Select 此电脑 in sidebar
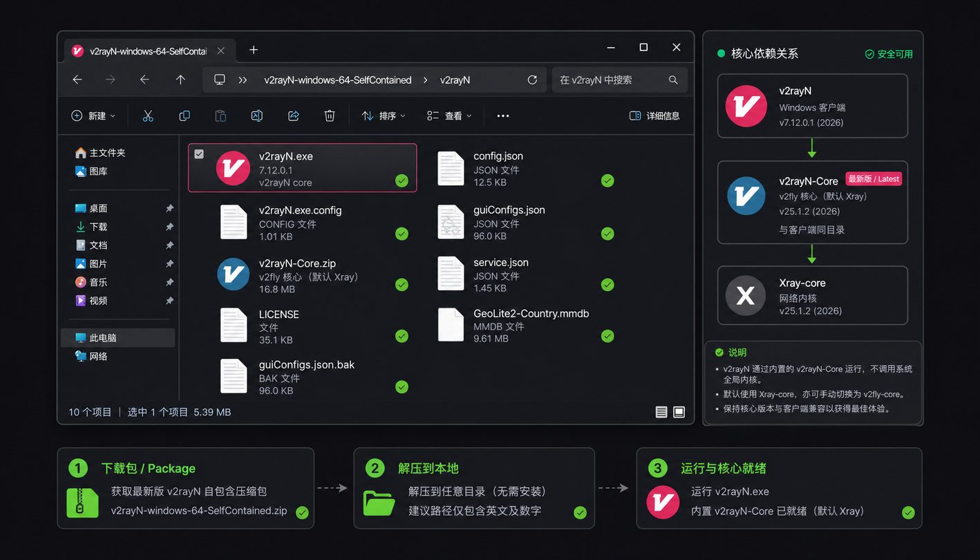This screenshot has width=980, height=560. click(x=119, y=337)
